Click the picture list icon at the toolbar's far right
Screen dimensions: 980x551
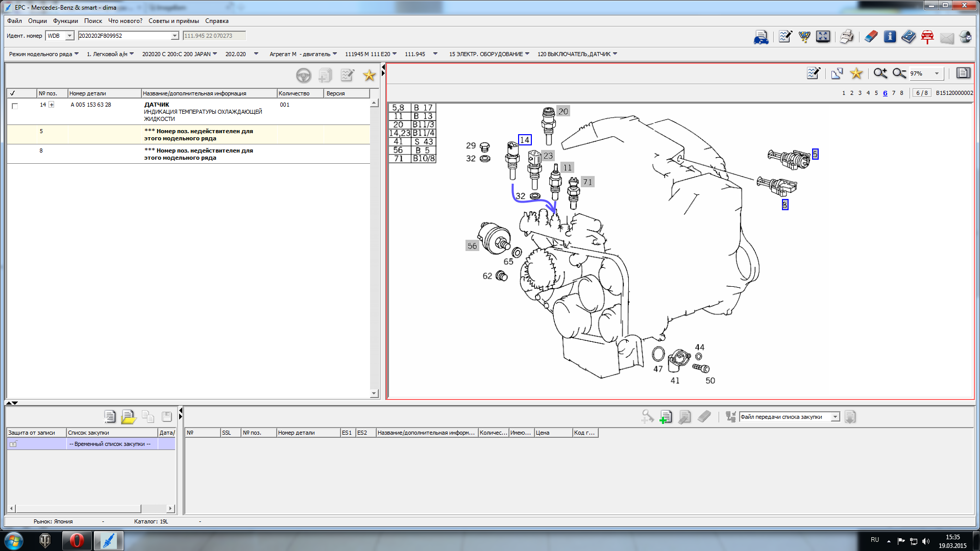pos(963,73)
